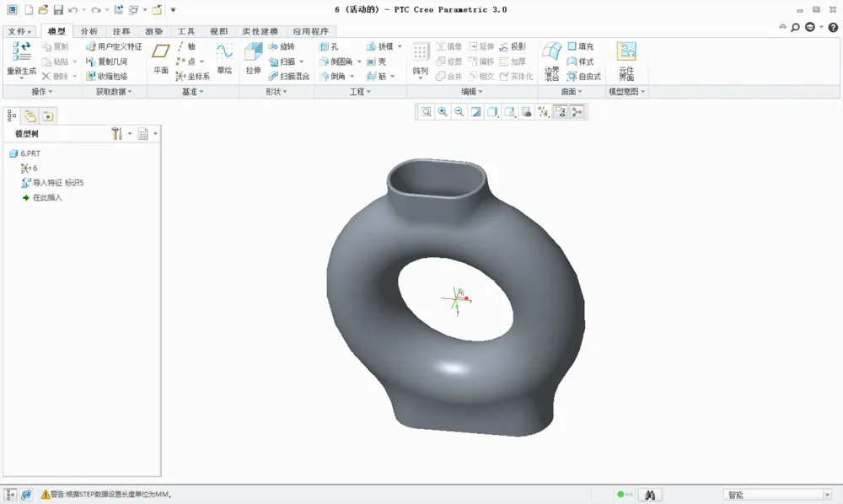This screenshot has width=843, height=504.
Task: Select the Revolve (旋转) tool
Action: coord(282,46)
